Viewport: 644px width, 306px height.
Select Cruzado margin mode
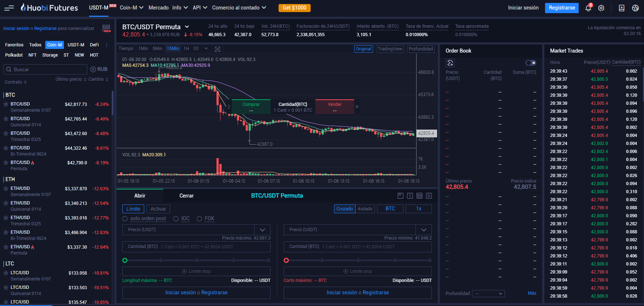[345, 209]
